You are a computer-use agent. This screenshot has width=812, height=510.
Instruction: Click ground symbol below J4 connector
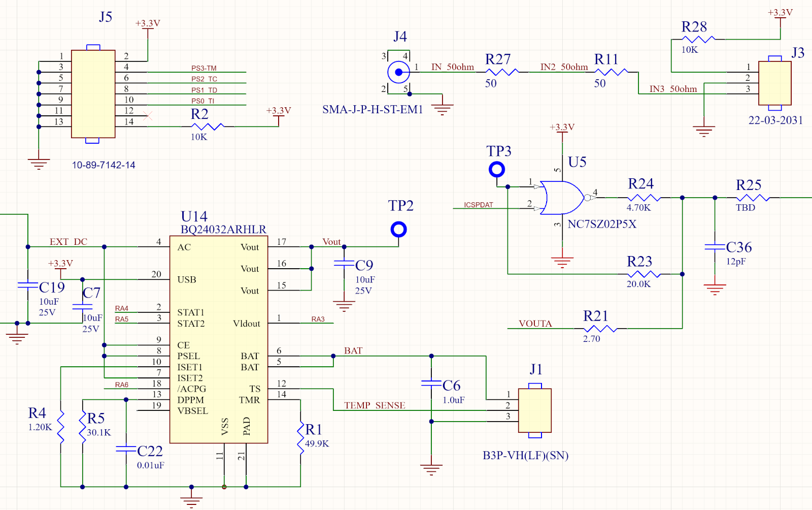tap(443, 109)
